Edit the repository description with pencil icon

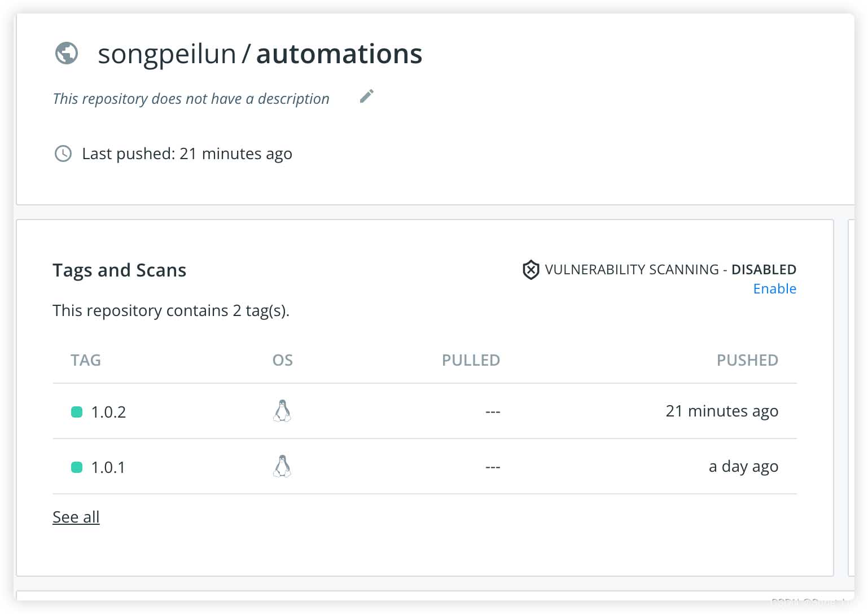(367, 97)
